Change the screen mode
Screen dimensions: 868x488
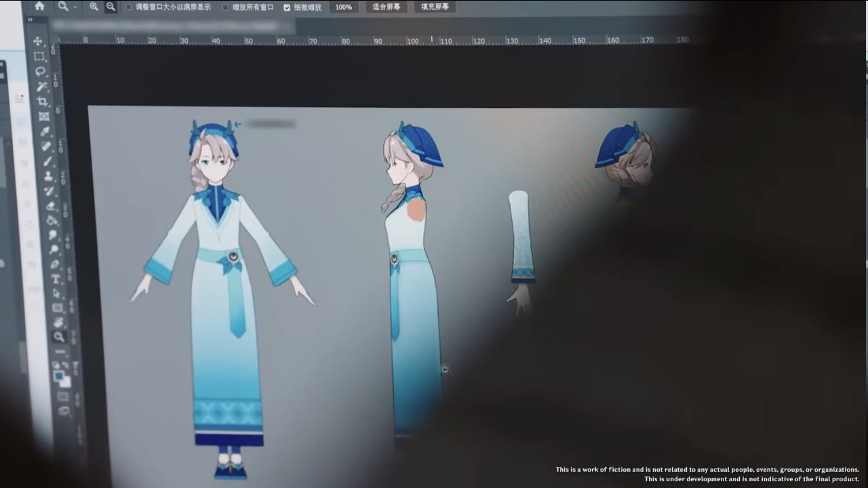click(x=64, y=410)
